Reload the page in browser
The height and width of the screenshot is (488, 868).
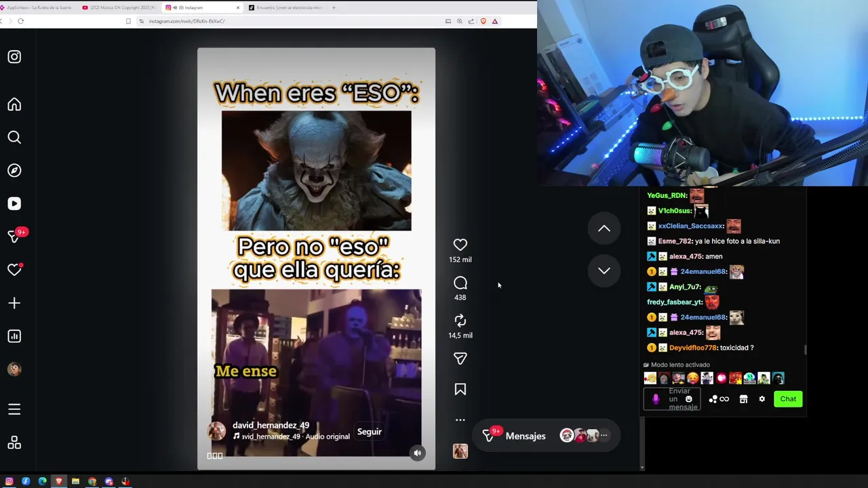click(x=21, y=21)
